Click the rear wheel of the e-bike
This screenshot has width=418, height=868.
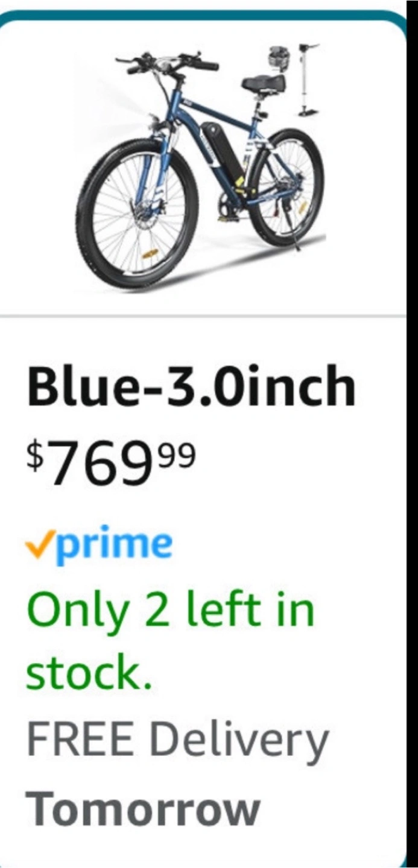click(287, 187)
